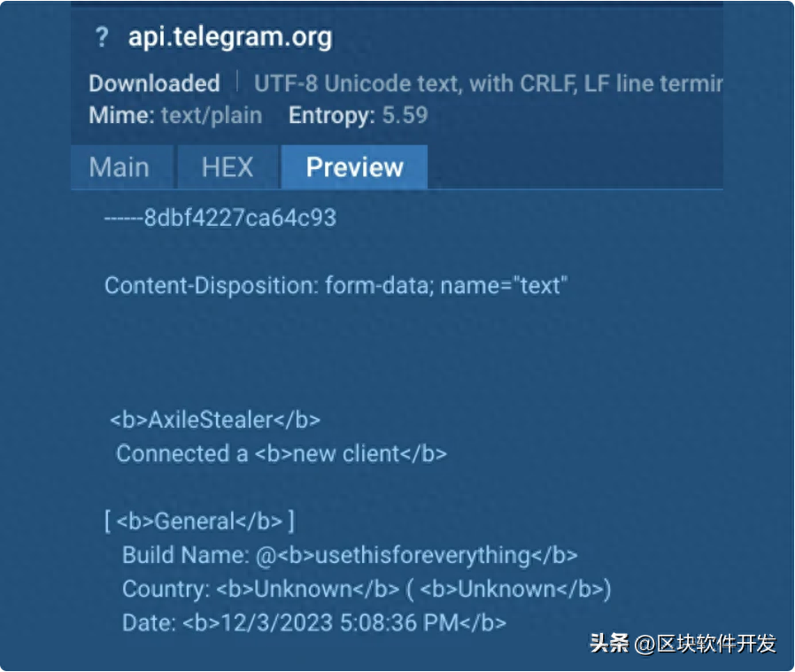The height and width of the screenshot is (672, 795).
Task: Open the HEX view tab
Action: pos(228,166)
